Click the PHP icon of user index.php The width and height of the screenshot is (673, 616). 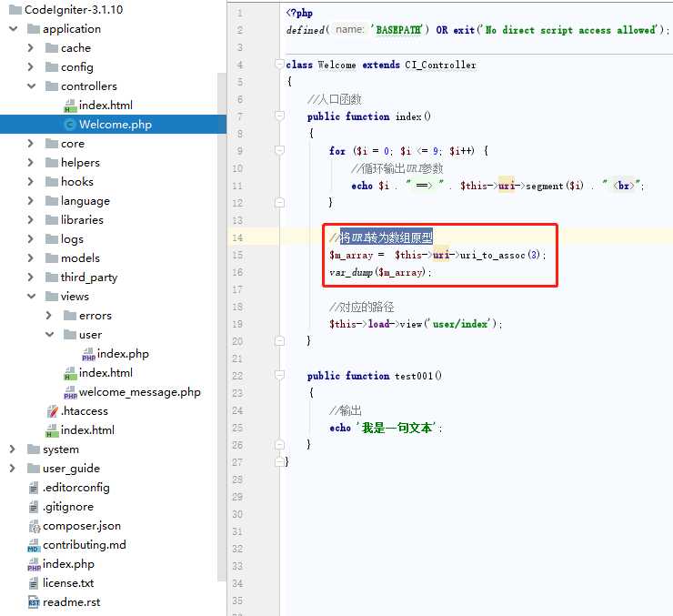click(88, 354)
